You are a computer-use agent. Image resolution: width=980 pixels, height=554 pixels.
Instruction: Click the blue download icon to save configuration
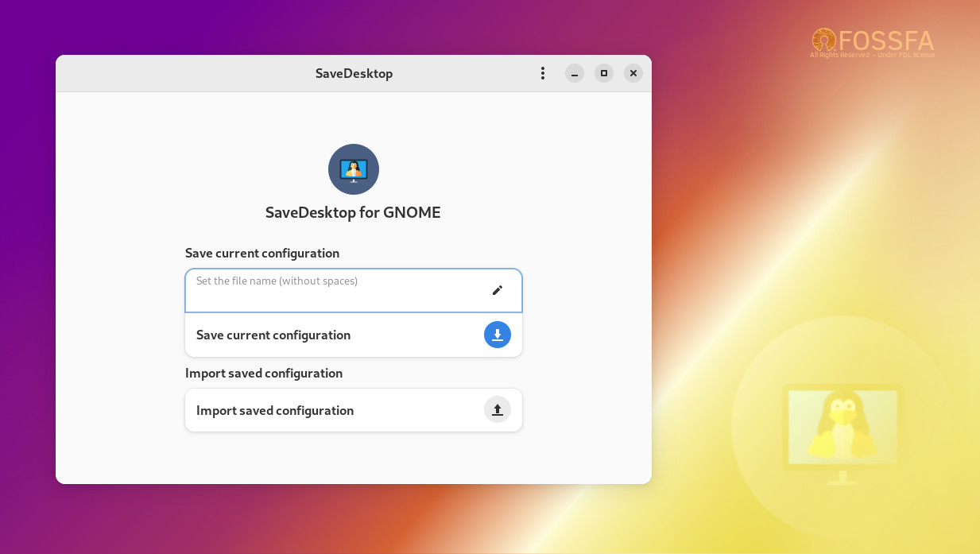pos(498,335)
